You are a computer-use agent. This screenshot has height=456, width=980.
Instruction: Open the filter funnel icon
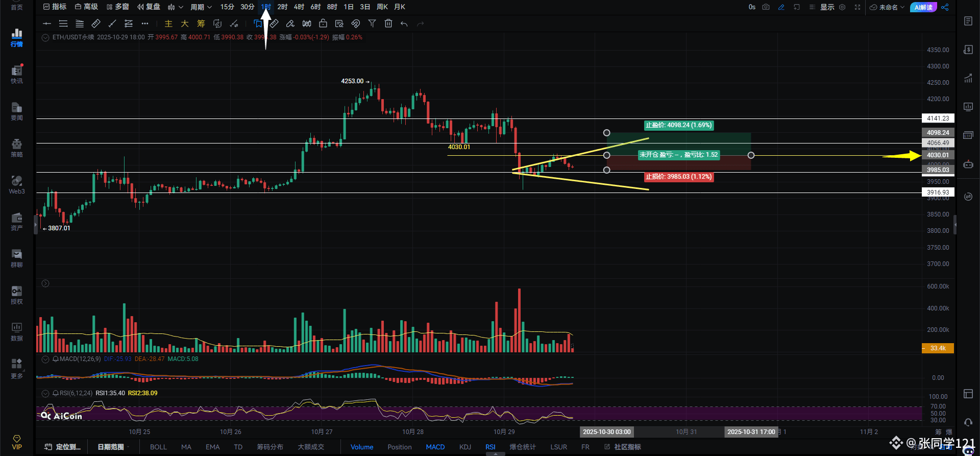click(x=372, y=23)
